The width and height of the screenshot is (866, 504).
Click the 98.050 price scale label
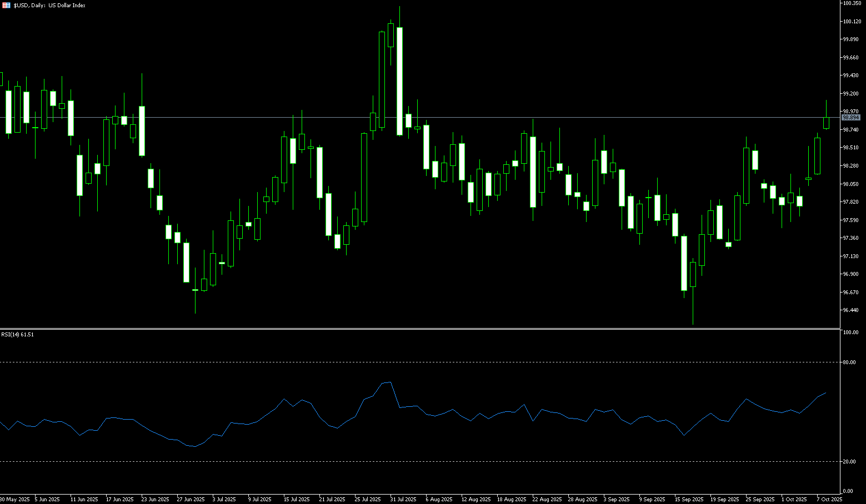pyautogui.click(x=850, y=184)
